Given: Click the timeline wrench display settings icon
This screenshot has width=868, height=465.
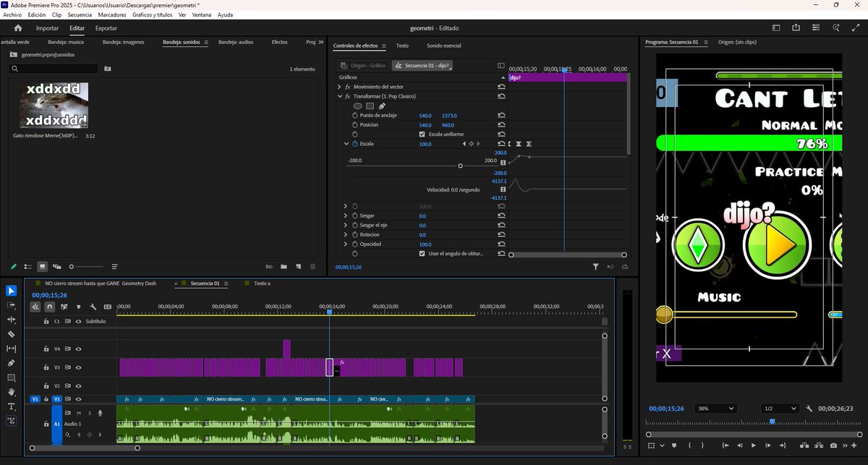Looking at the screenshot, I should click(93, 307).
